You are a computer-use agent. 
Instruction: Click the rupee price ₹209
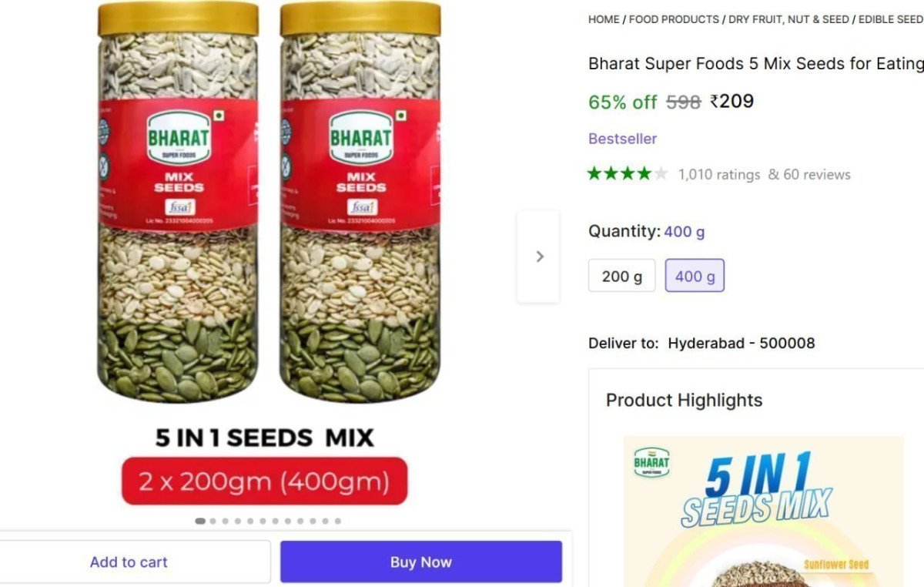pos(732,101)
